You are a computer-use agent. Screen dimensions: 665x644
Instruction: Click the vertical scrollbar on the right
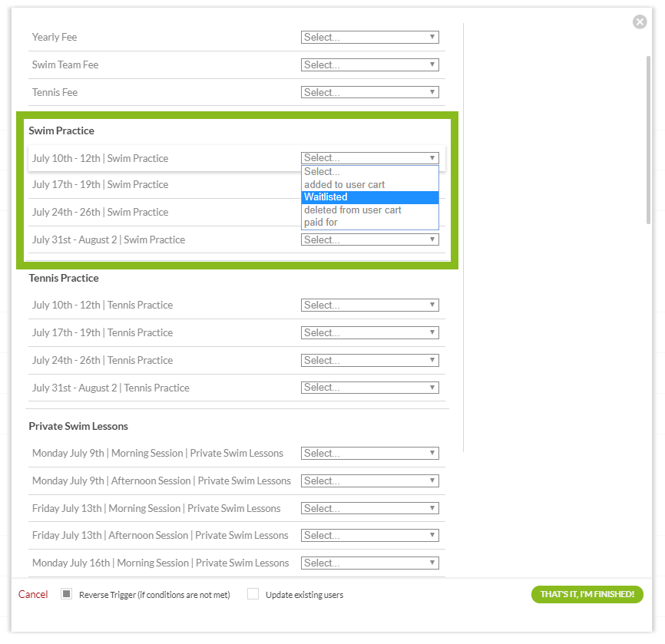(x=649, y=138)
